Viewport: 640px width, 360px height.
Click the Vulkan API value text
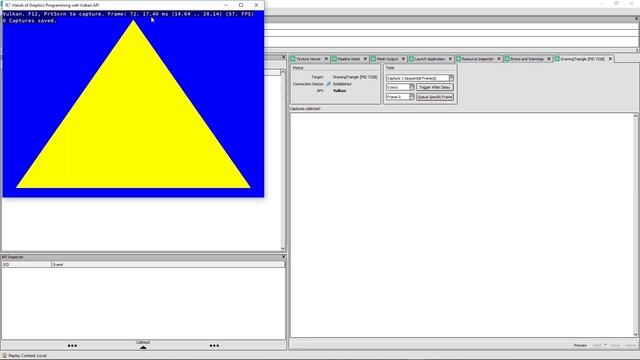[x=339, y=91]
